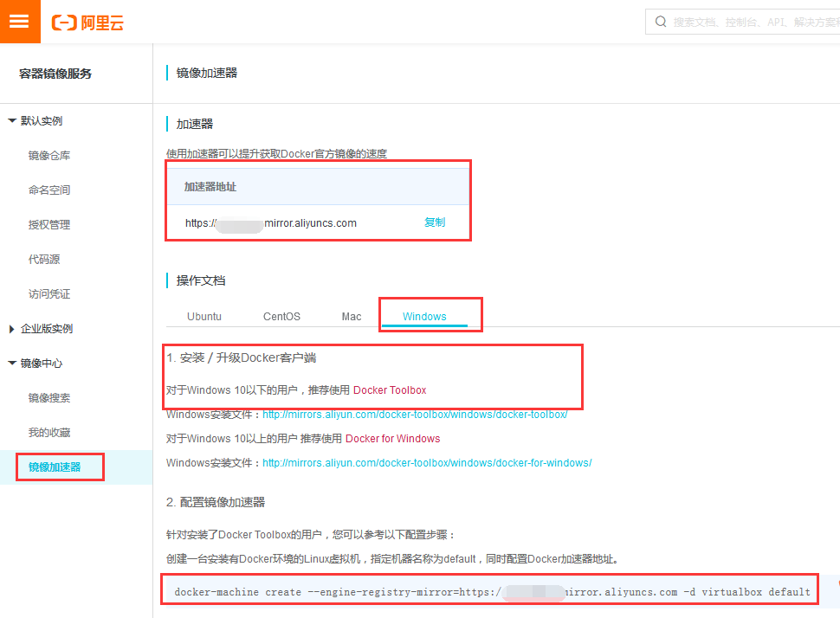Switch to the Ubuntu tab
The height and width of the screenshot is (618, 840).
[x=204, y=317]
